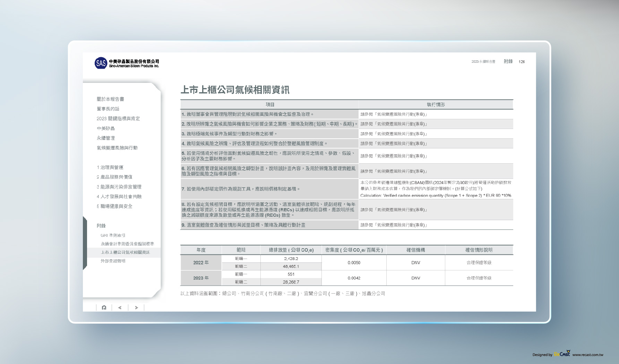Open GRI 準則索引 appendix item
The image size is (619, 364).
[x=113, y=235]
